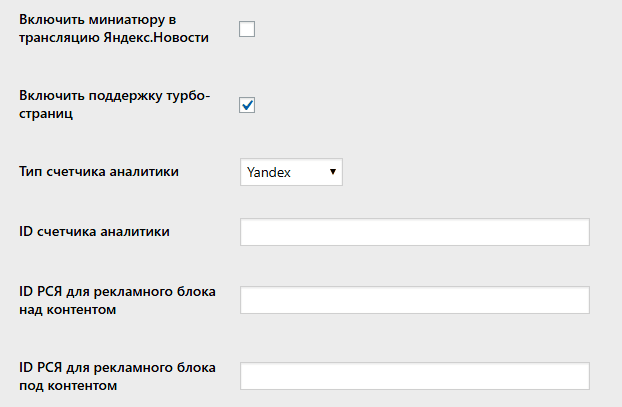Focus the РСЯ ID field for below-content ad
Screen dimensions: 622x407
point(414,376)
